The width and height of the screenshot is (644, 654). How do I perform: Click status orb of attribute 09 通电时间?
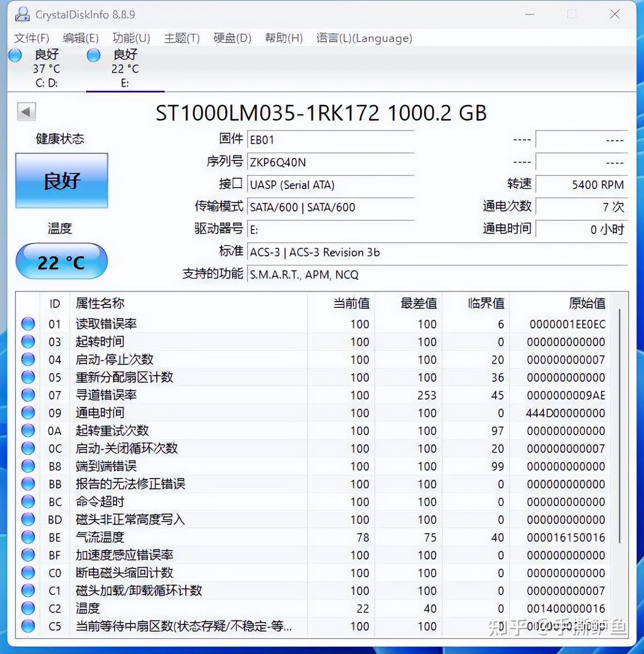coord(28,413)
